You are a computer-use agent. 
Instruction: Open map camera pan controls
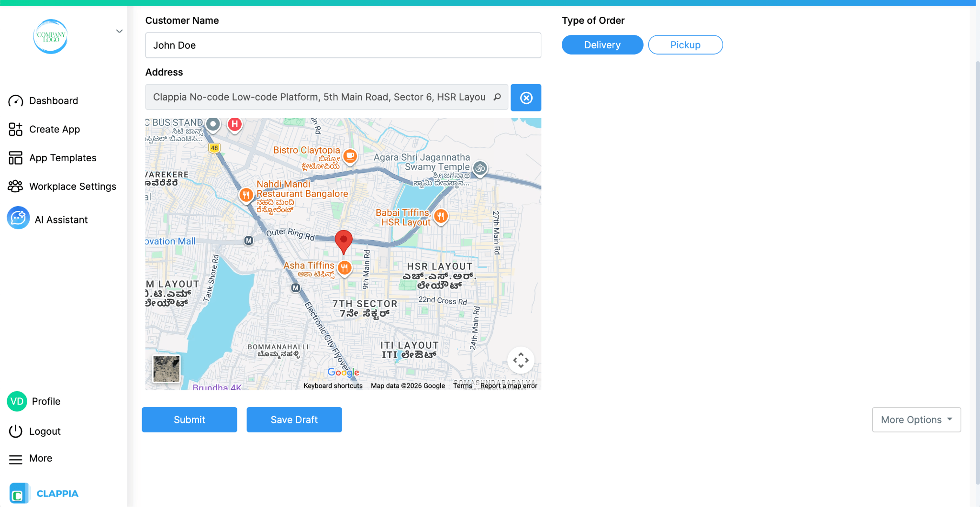tap(521, 360)
